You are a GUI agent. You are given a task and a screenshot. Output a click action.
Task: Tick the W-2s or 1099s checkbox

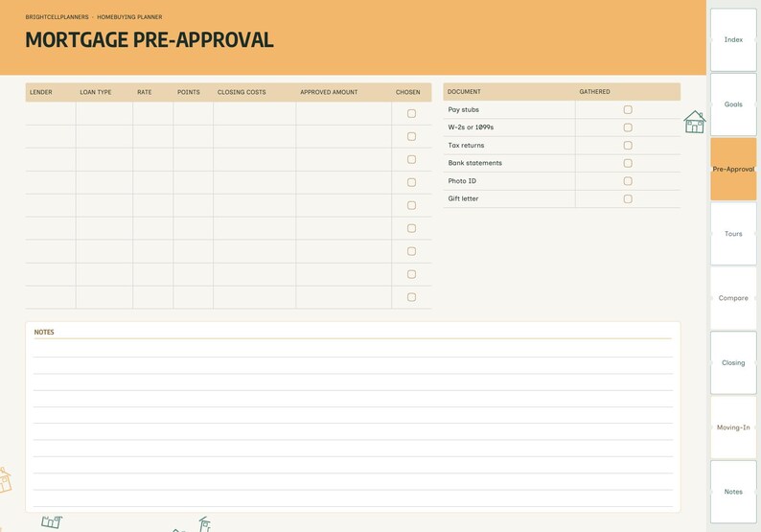point(628,127)
